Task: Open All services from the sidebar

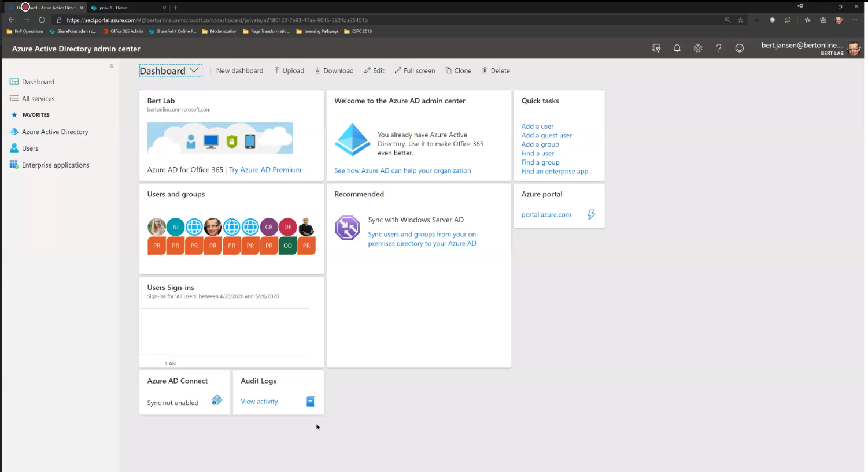Action: coord(14,98)
